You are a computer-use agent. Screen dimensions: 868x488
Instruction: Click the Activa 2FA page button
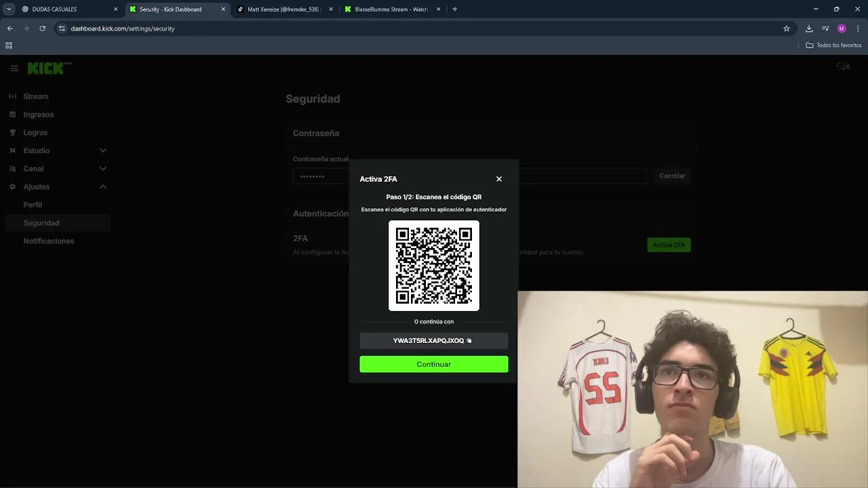669,245
